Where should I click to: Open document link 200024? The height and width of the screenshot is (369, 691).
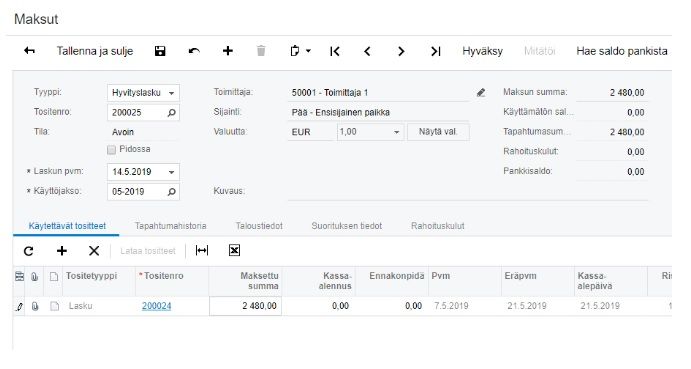156,306
